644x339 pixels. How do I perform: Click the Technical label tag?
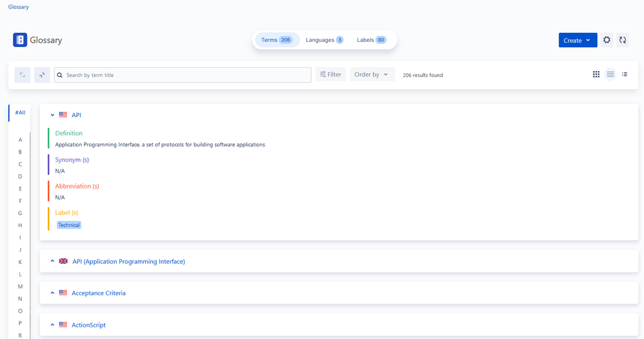tap(69, 225)
